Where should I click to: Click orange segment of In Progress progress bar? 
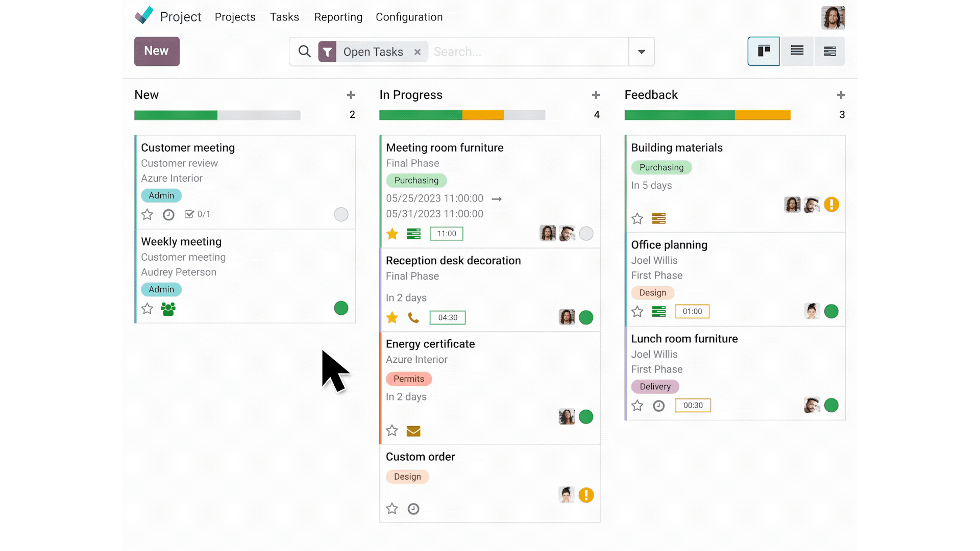point(483,115)
